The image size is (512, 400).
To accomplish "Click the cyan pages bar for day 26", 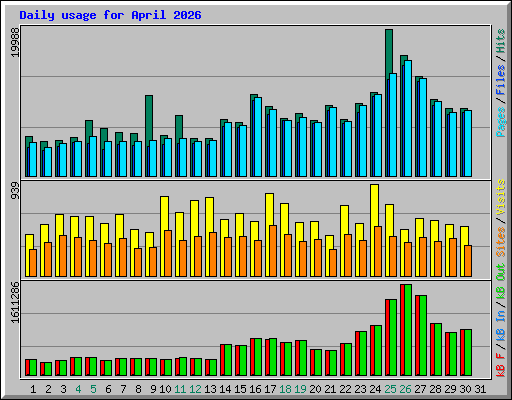I will point(408,118).
